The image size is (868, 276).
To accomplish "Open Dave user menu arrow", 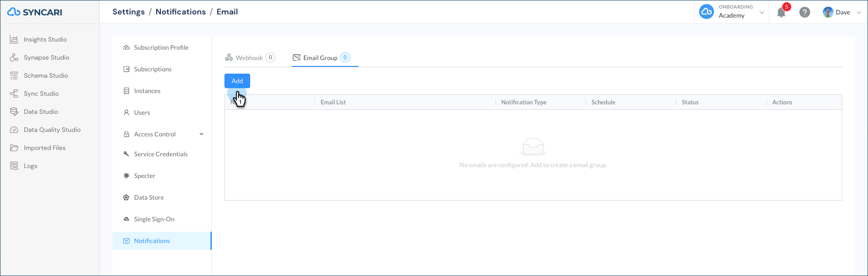I will point(859,12).
